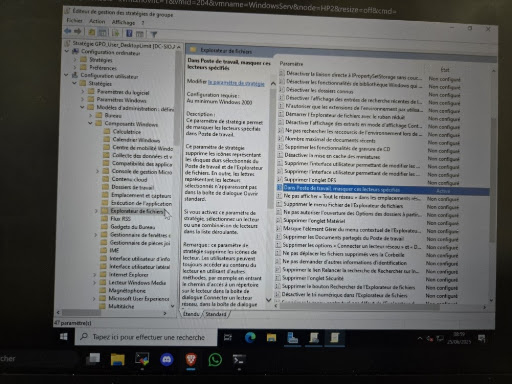Collapse the Composants Windows node
512x384 pixels.
pos(90,123)
